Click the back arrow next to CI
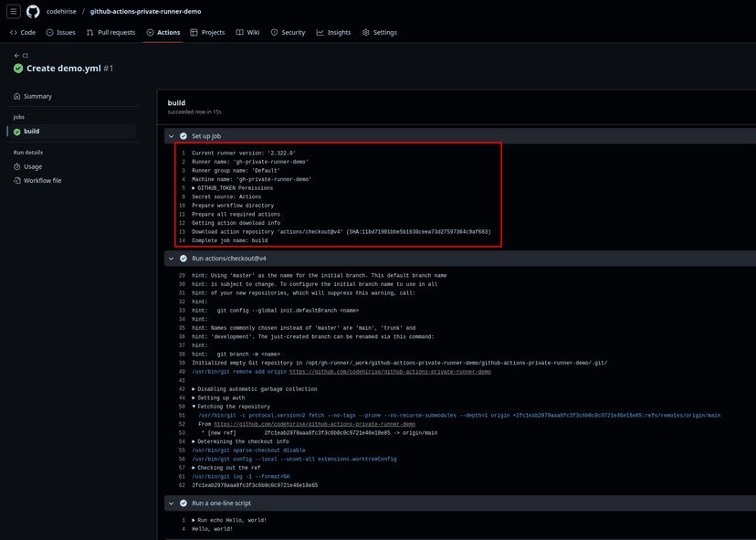The image size is (756, 540). click(16, 55)
